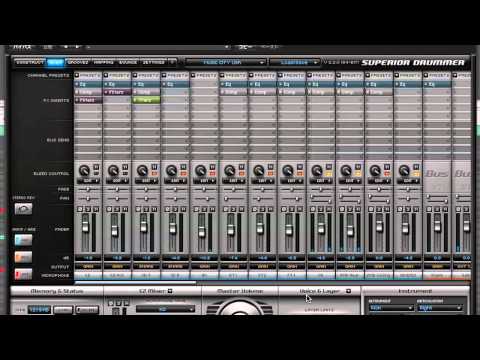Mute the first channel
Screen dimensions: 480x360
[96, 209]
